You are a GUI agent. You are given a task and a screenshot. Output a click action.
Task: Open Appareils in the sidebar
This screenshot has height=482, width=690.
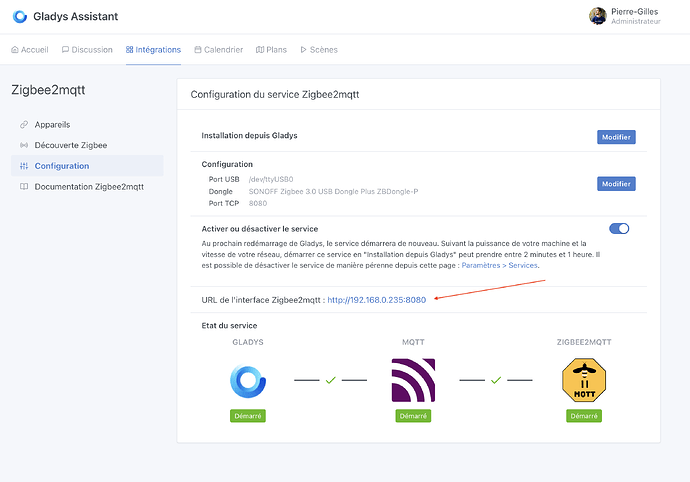click(x=52, y=124)
